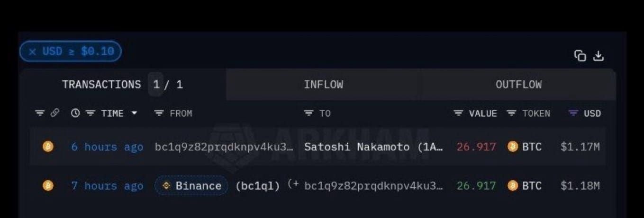Open the Satoshi Nakamoto address link
Image resolution: width=644 pixels, height=218 pixels.
point(373,147)
